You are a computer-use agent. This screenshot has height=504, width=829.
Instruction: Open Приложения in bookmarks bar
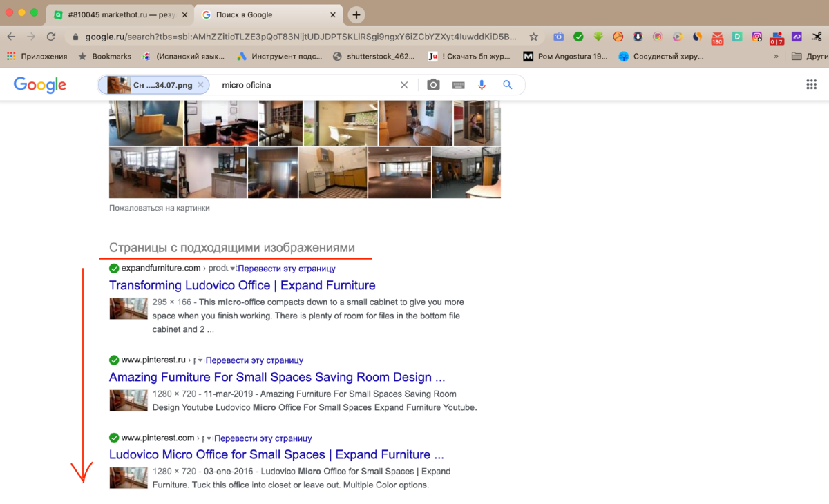pyautogui.click(x=37, y=56)
